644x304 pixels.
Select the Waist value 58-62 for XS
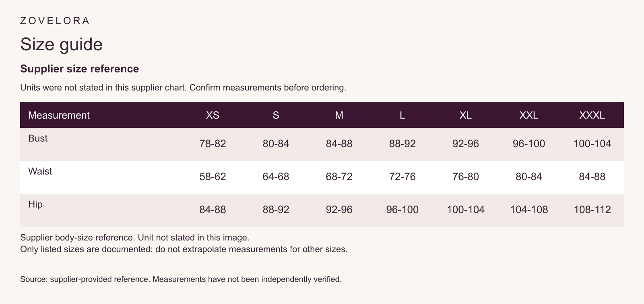213,177
